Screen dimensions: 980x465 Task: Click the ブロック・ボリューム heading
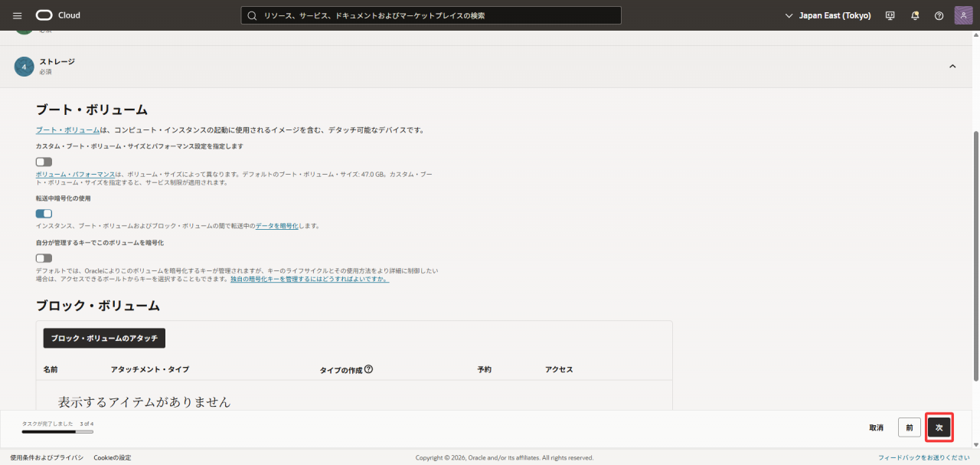point(98,306)
